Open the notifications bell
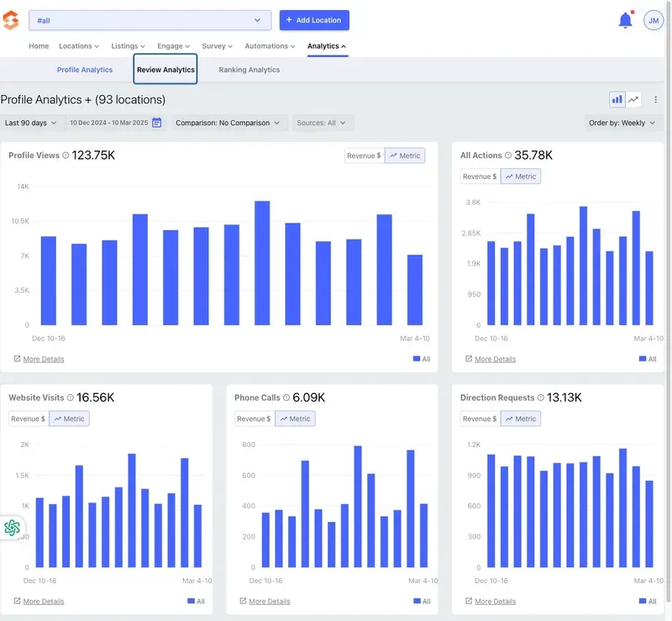This screenshot has width=672, height=621. [625, 20]
